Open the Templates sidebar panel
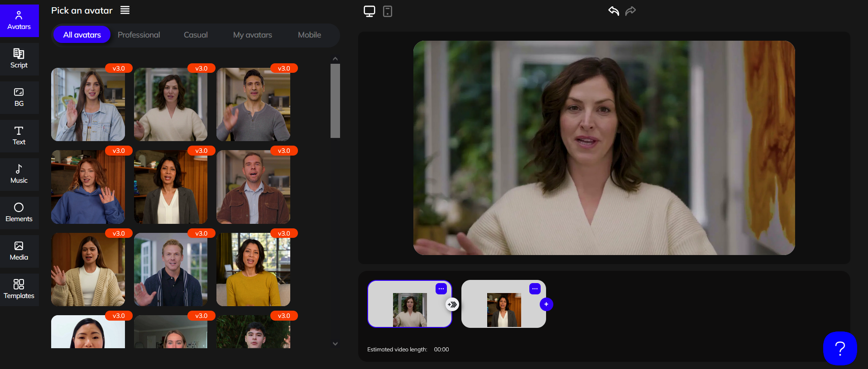This screenshot has height=369, width=868. 19,289
